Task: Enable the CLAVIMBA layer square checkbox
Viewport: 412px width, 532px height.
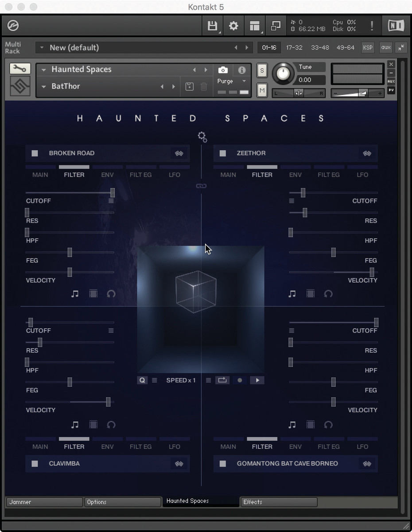Action: [35, 464]
